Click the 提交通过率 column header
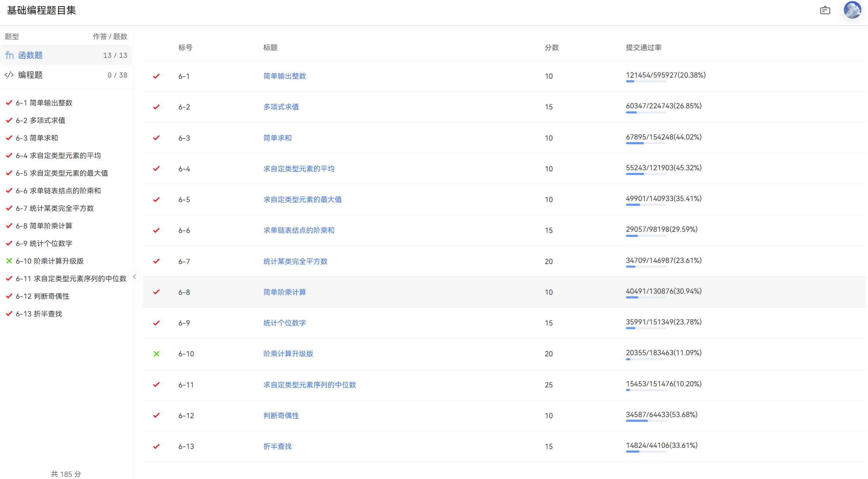Image resolution: width=868 pixels, height=479 pixels. (x=643, y=48)
